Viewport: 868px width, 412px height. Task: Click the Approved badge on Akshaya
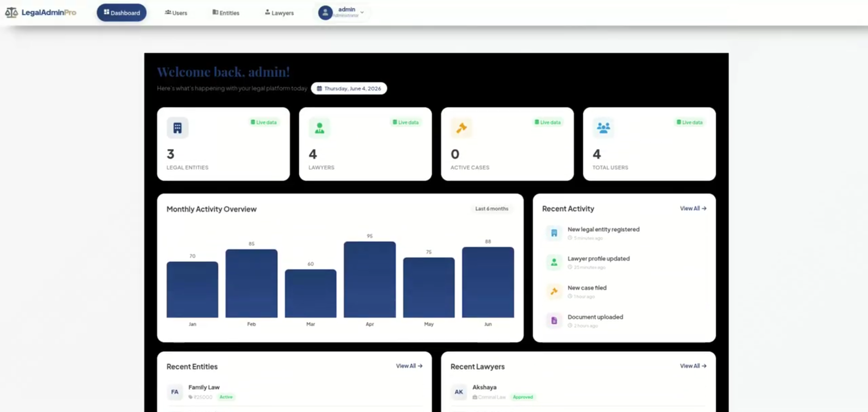coord(523,397)
